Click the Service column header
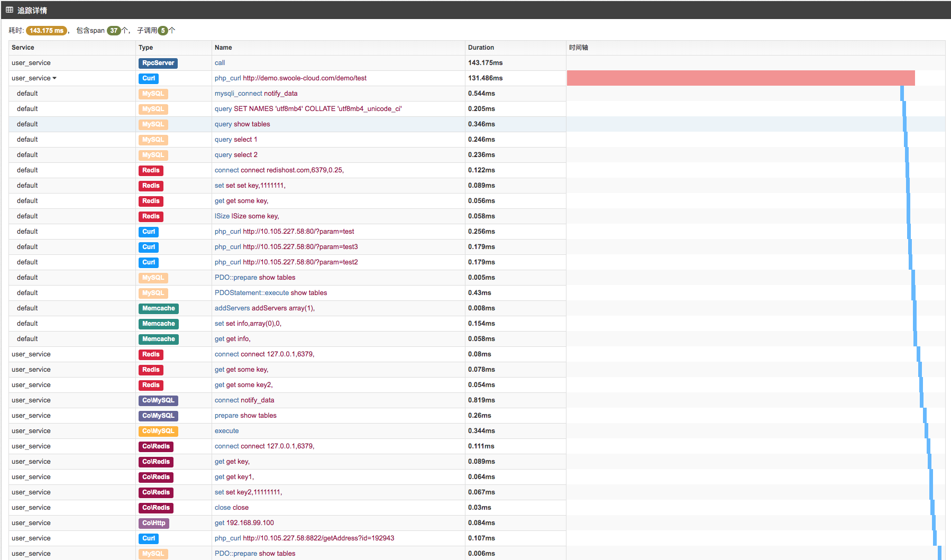 coord(23,48)
